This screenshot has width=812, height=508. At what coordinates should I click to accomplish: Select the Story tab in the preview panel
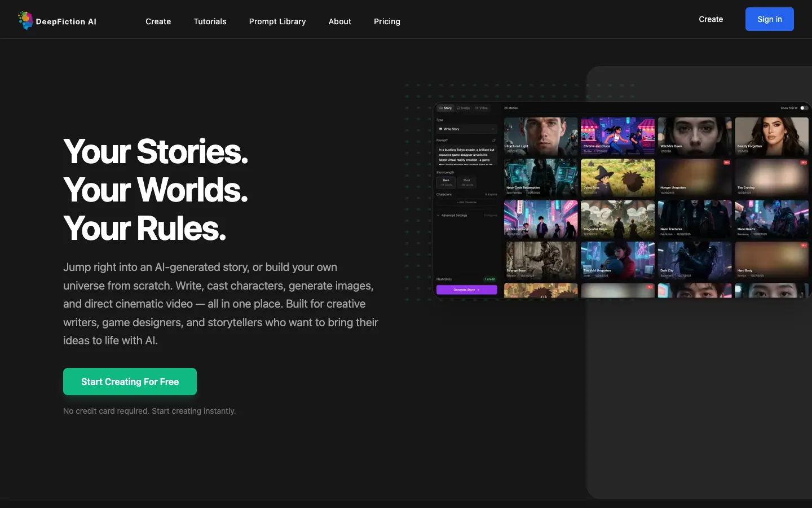tap(445, 108)
